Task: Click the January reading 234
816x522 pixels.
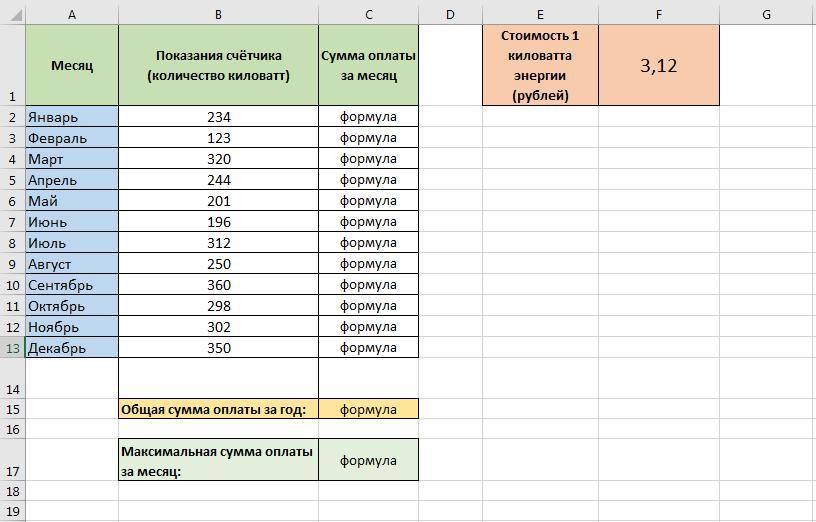Action: (x=219, y=117)
